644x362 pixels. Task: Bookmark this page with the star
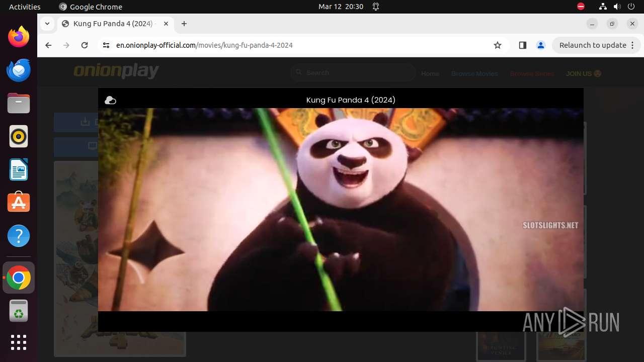pos(498,45)
